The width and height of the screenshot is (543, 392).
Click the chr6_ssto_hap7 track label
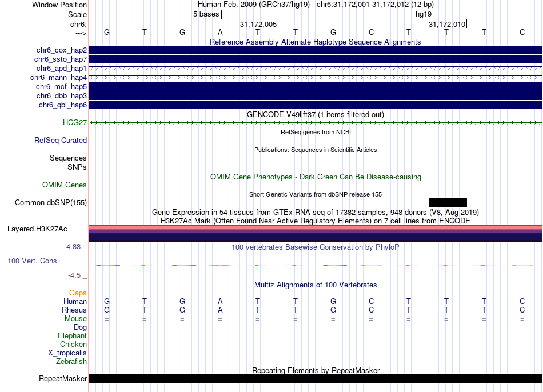click(x=61, y=59)
